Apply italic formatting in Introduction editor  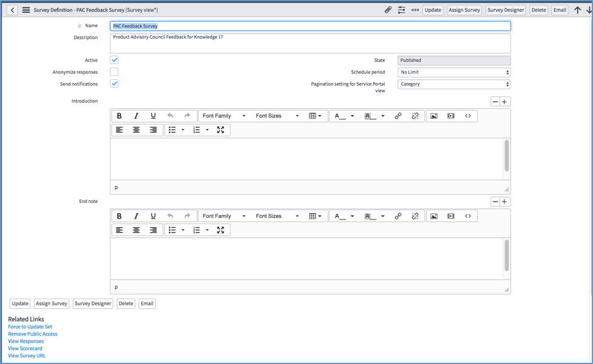tap(136, 116)
